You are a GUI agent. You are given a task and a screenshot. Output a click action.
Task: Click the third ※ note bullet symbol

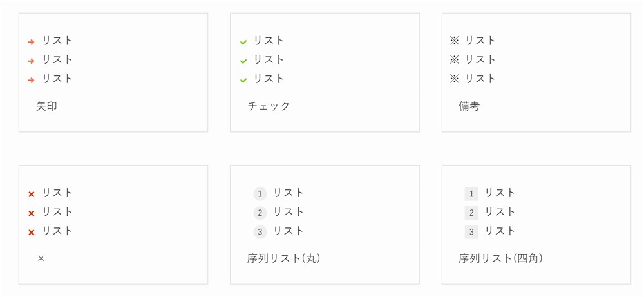(x=454, y=79)
